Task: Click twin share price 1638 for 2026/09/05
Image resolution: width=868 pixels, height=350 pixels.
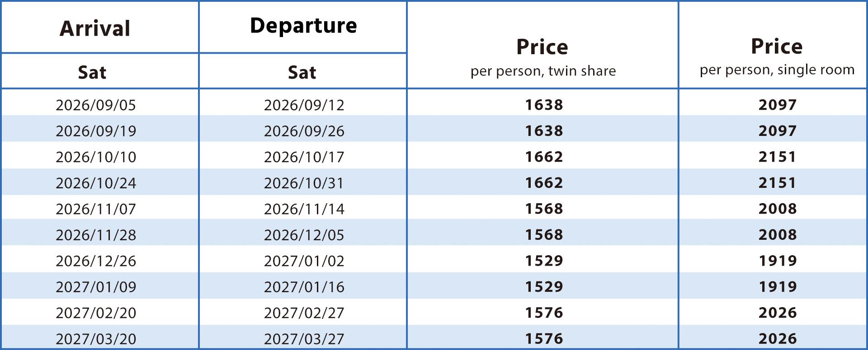Action: 544,105
